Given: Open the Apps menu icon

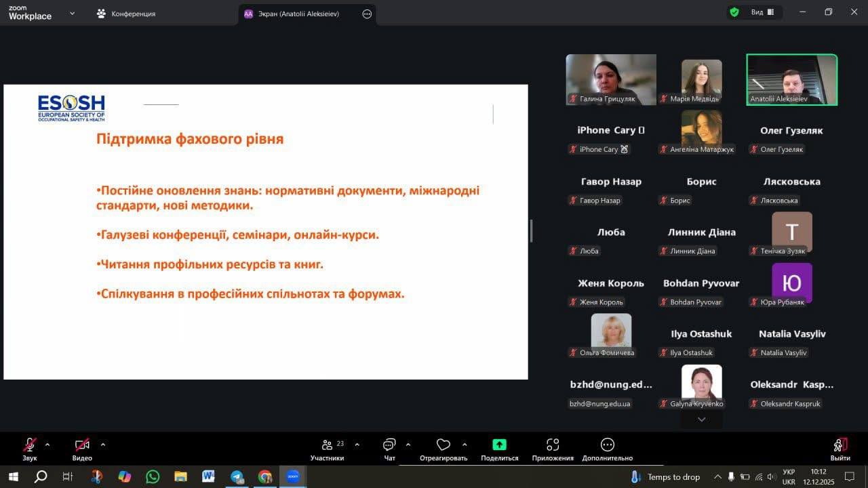Looking at the screenshot, I should [x=553, y=445].
